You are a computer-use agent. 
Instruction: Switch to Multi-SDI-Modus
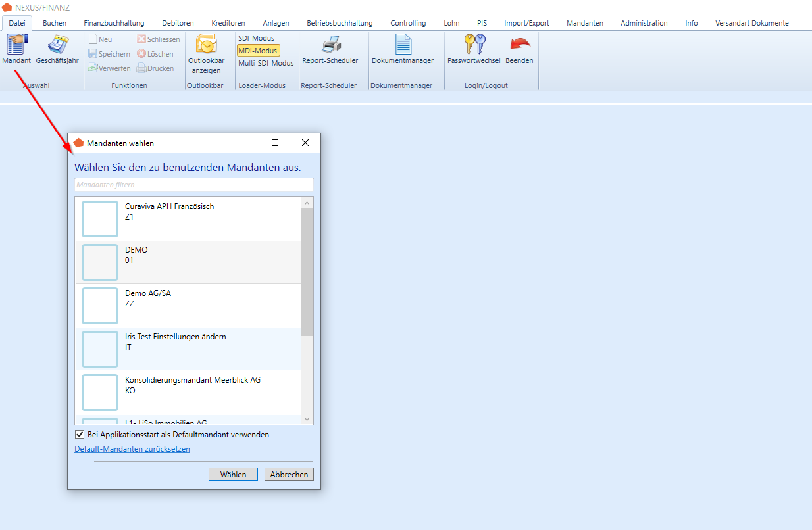point(266,64)
